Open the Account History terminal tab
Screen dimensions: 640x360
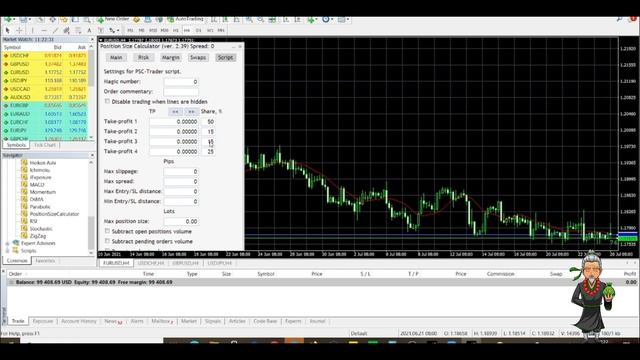[79, 321]
